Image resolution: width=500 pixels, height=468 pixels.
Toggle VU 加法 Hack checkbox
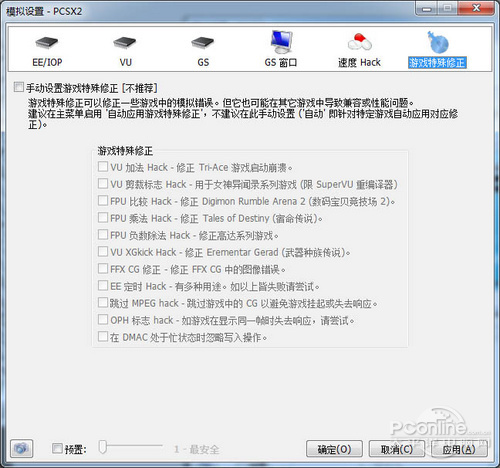(103, 166)
